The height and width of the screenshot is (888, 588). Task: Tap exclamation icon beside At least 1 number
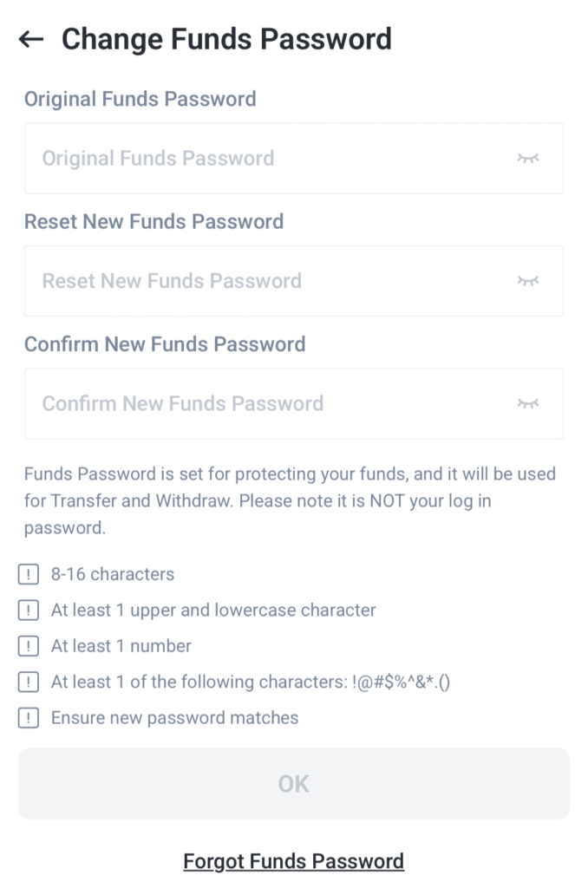coord(29,646)
